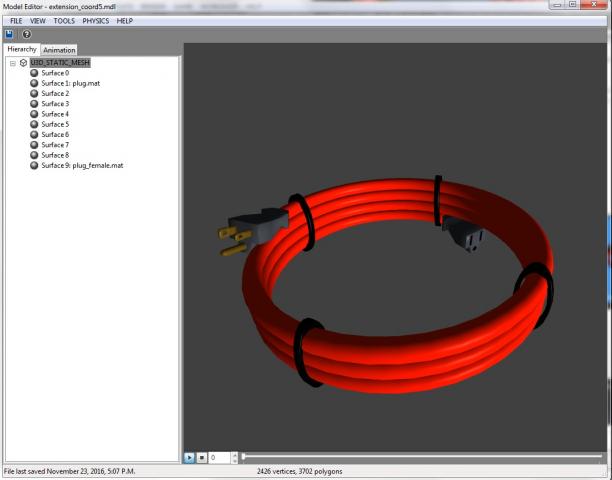Image resolution: width=612 pixels, height=480 pixels.
Task: Click the sphere icon of Surface 1: plug.mat
Action: point(34,83)
